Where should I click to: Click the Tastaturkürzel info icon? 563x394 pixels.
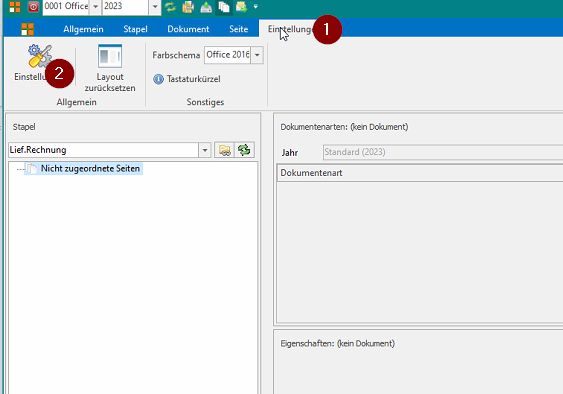coord(158,79)
